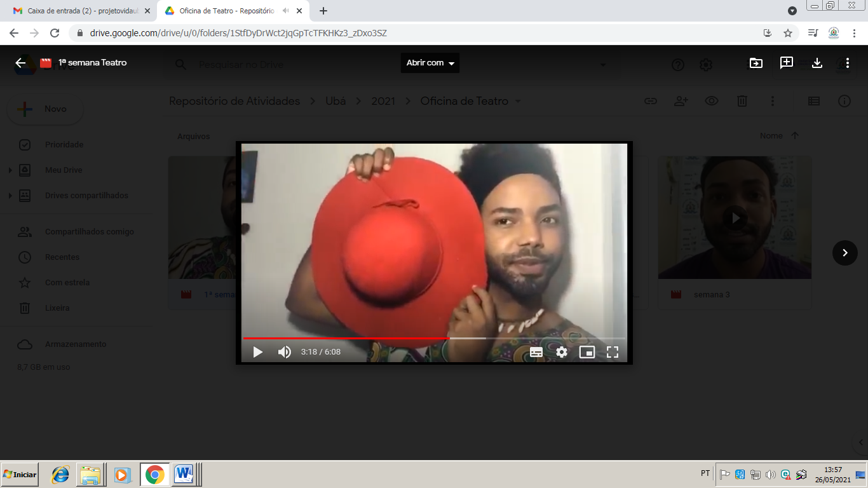868x488 pixels.
Task: Open more actions three-dot menu in preview
Action: (x=848, y=63)
